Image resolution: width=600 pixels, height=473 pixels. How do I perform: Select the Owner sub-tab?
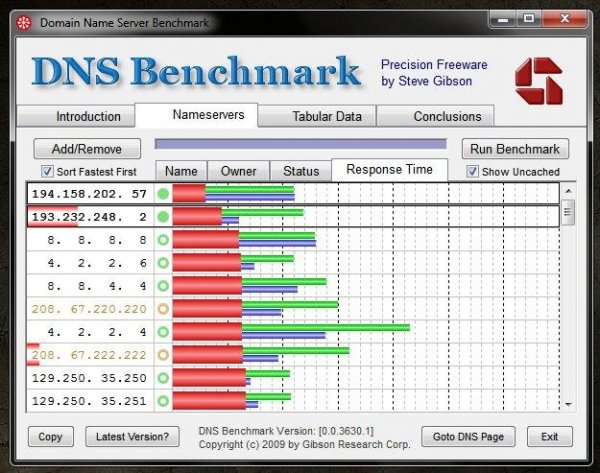(x=238, y=171)
